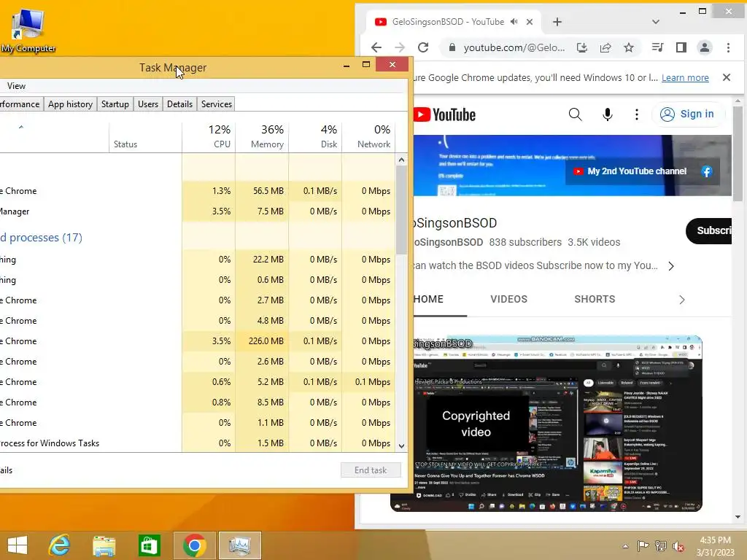Click Task Manager scrollbar down arrow
The image size is (747, 560).
click(x=401, y=446)
